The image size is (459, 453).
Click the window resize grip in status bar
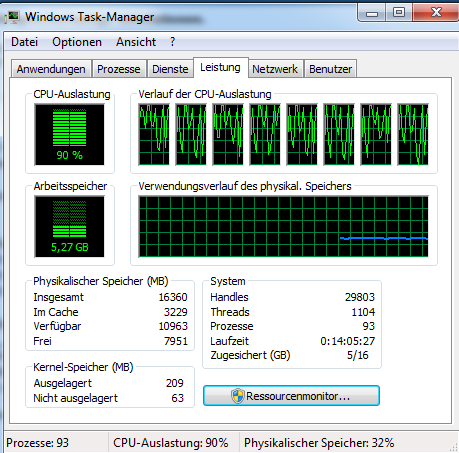point(454,447)
